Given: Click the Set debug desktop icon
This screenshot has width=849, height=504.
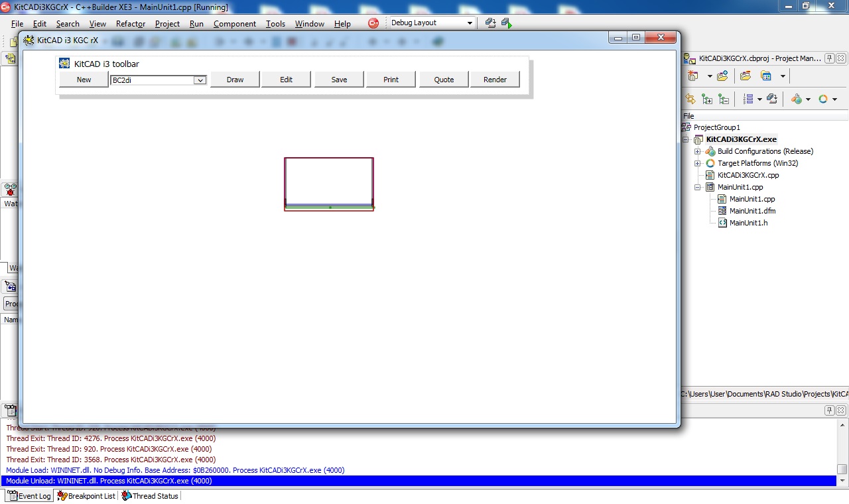Looking at the screenshot, I should pyautogui.click(x=507, y=23).
